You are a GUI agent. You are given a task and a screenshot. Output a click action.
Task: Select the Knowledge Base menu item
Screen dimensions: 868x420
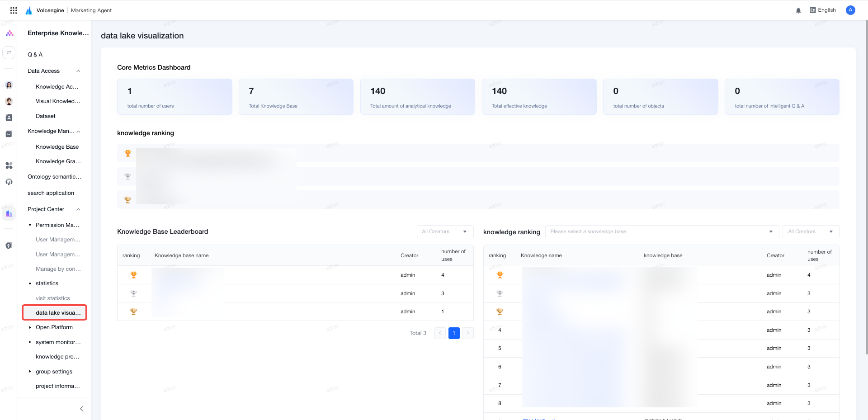(57, 147)
